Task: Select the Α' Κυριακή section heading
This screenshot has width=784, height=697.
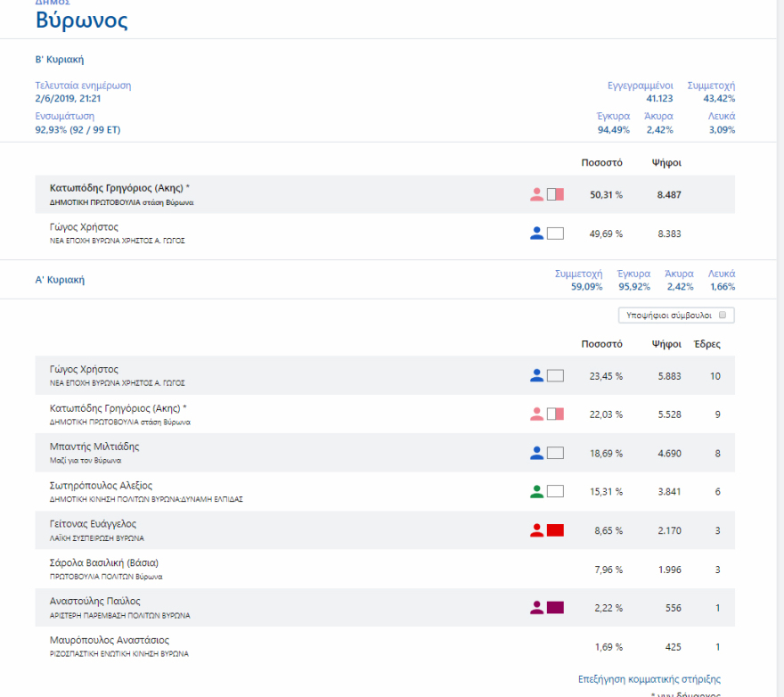Action: 59,280
